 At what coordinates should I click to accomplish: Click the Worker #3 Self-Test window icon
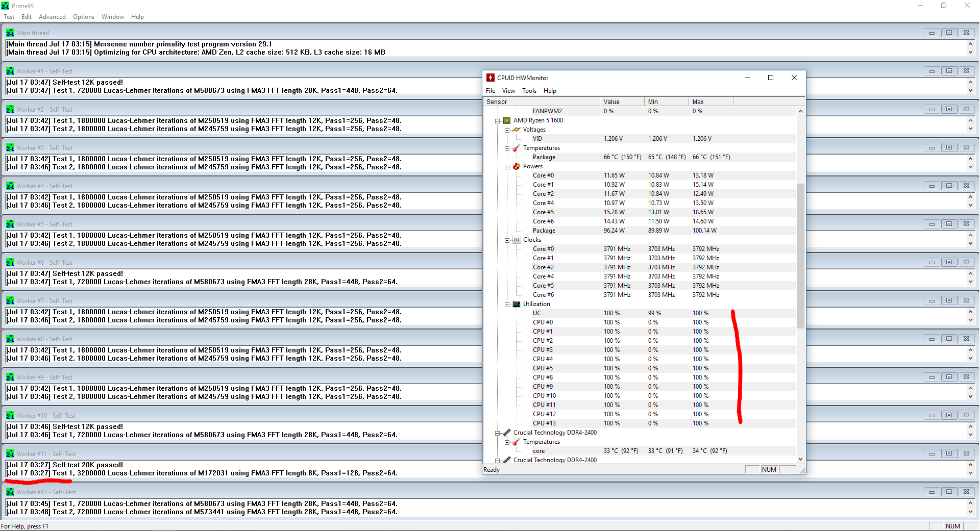(10, 147)
